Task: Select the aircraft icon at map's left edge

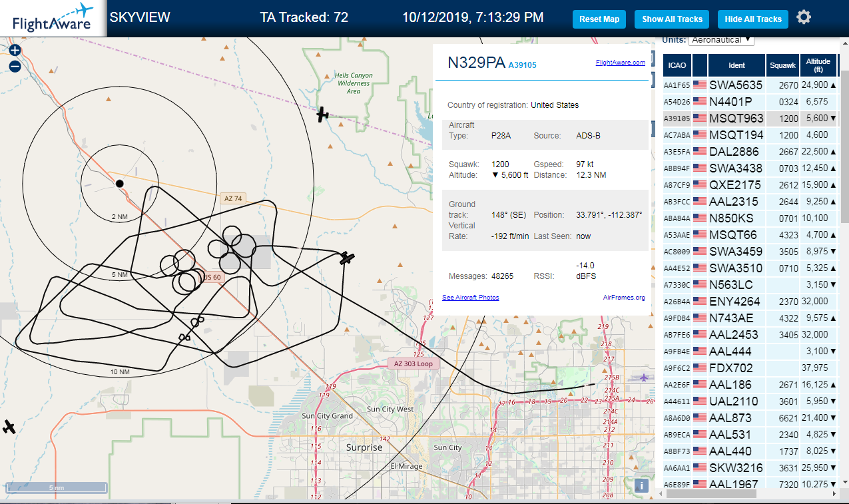Action: click(9, 427)
